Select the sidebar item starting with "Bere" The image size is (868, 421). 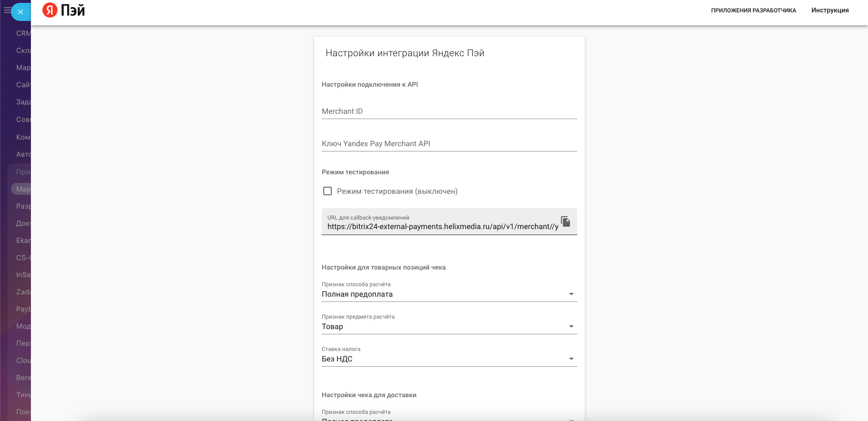[23, 378]
